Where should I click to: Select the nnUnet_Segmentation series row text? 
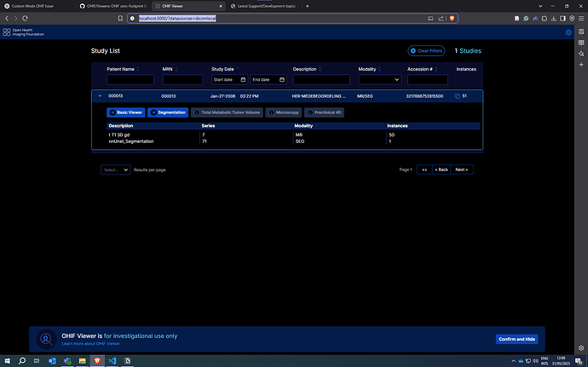(x=131, y=141)
